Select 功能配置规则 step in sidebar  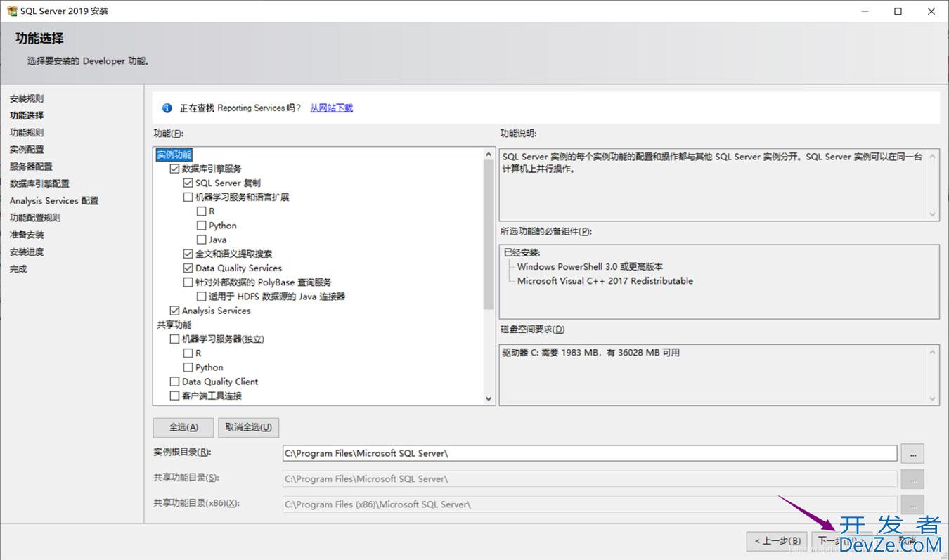pyautogui.click(x=35, y=218)
